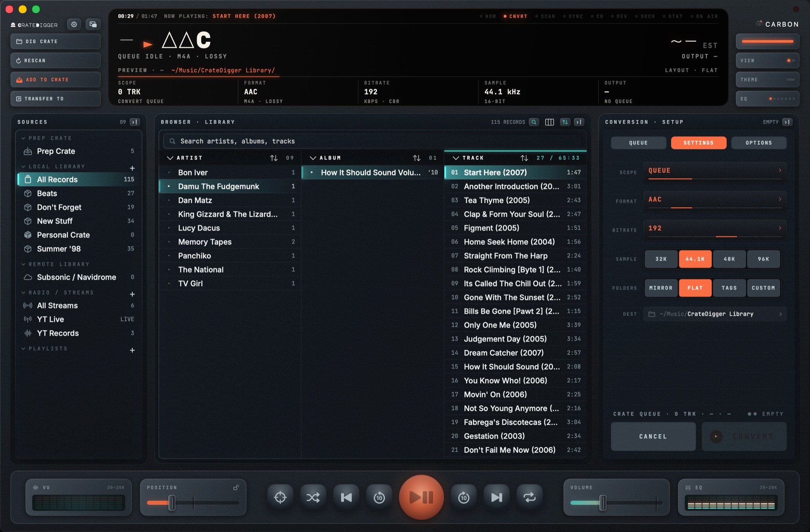Set folder layout to Tags
This screenshot has width=810, height=532.
[729, 288]
